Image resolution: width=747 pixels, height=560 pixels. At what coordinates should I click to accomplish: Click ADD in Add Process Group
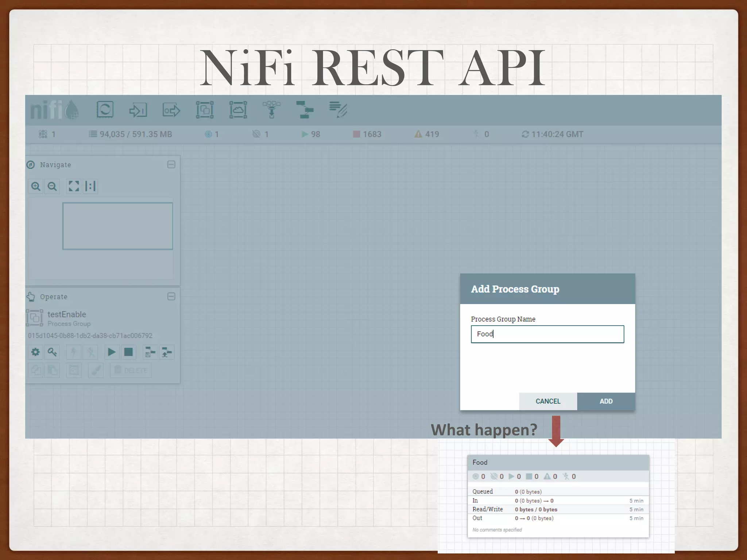click(x=606, y=401)
